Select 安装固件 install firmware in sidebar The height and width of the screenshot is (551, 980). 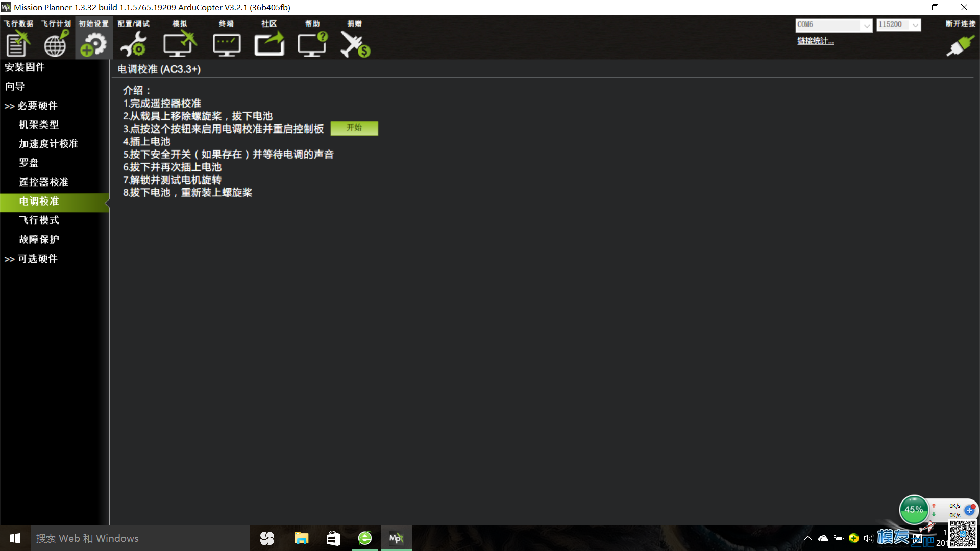(x=24, y=67)
